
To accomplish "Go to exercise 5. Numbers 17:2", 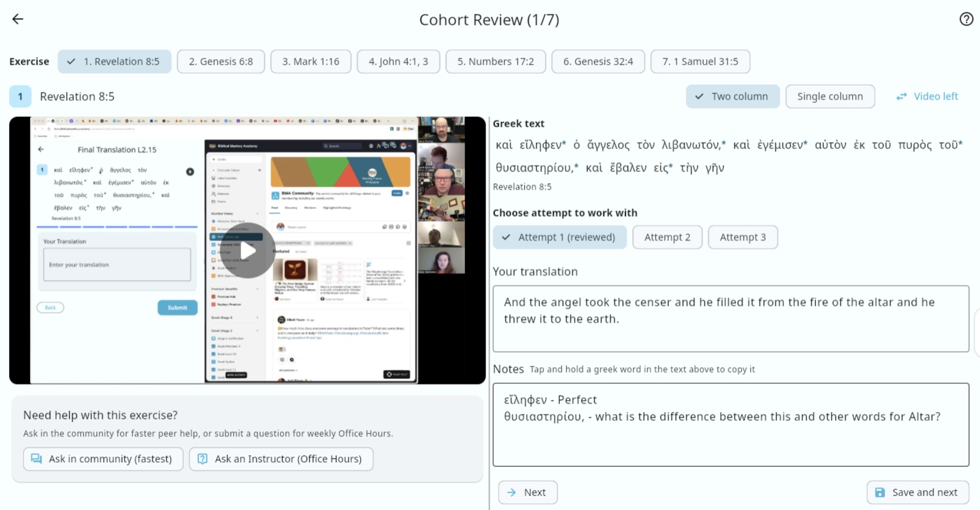I will pos(496,61).
